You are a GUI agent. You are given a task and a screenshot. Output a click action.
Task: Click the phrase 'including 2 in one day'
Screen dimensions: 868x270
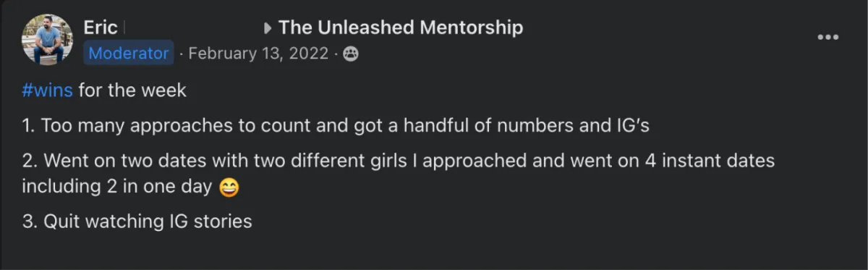point(117,186)
